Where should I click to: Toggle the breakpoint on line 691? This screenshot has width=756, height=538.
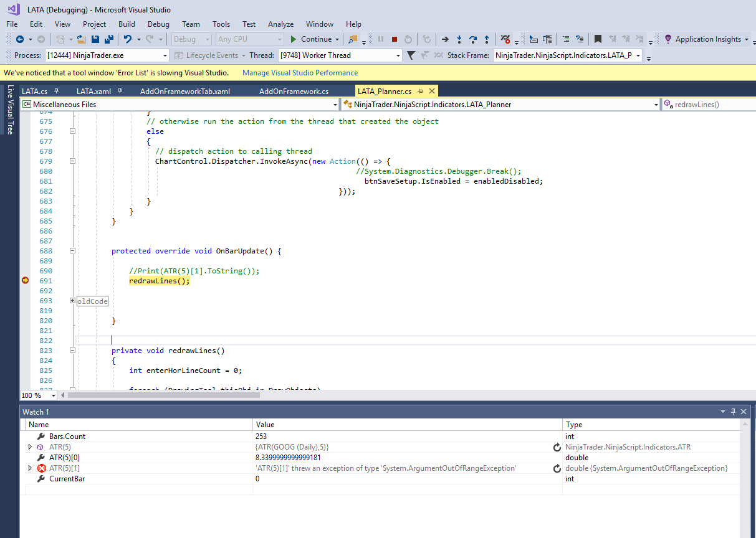25,281
